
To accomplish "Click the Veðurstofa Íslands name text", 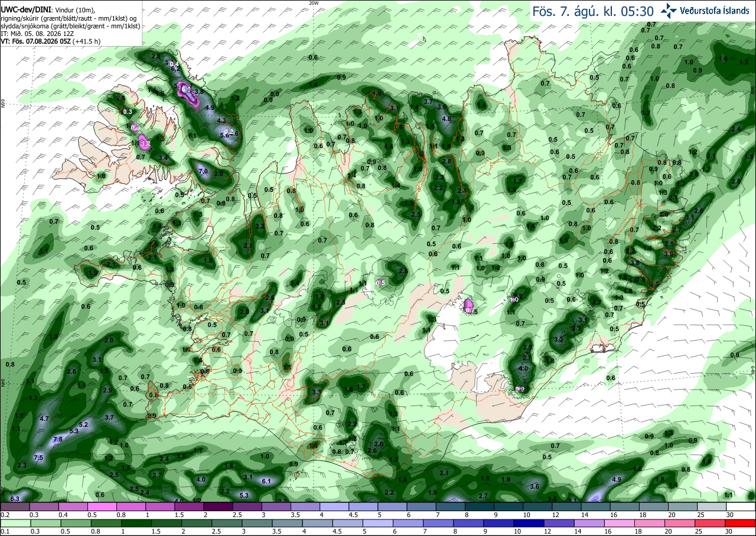I will 715,10.
